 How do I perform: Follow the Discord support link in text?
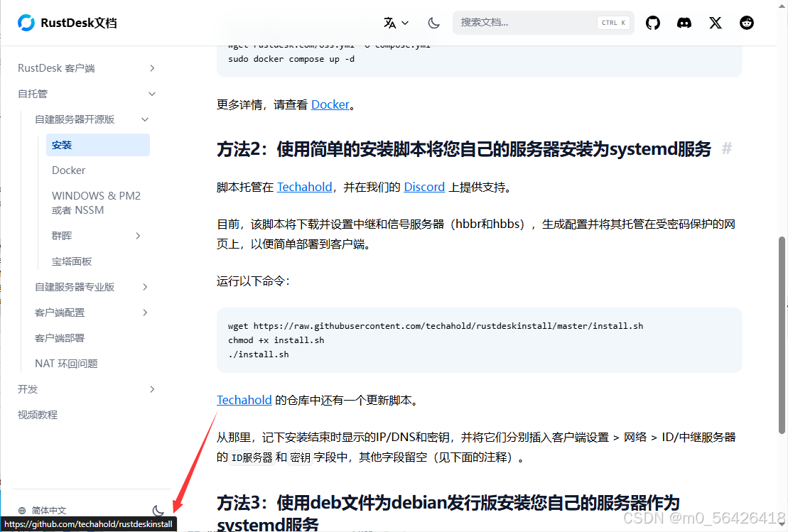424,187
